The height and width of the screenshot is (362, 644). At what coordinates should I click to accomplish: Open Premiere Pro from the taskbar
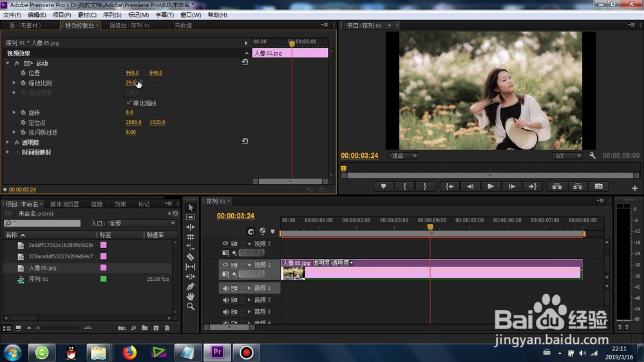pyautogui.click(x=217, y=352)
